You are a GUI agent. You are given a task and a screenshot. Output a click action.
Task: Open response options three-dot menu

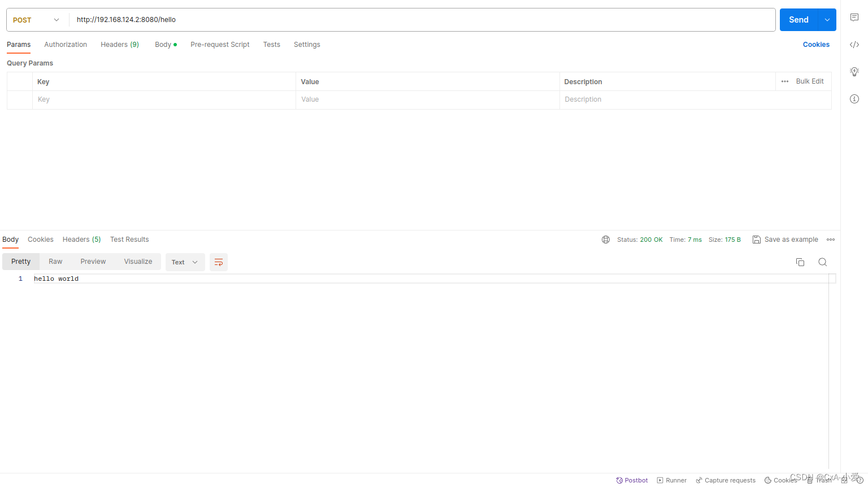(831, 240)
